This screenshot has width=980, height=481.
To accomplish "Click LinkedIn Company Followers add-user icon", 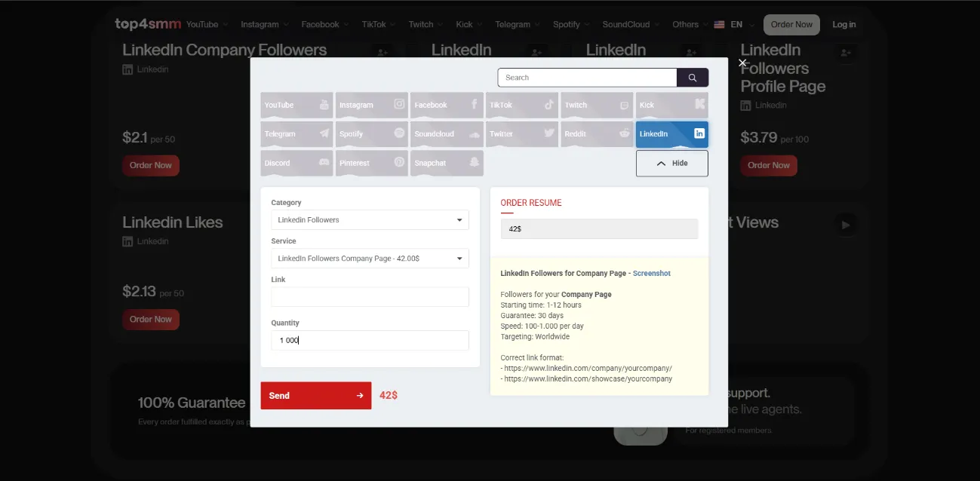I will 382,53.
